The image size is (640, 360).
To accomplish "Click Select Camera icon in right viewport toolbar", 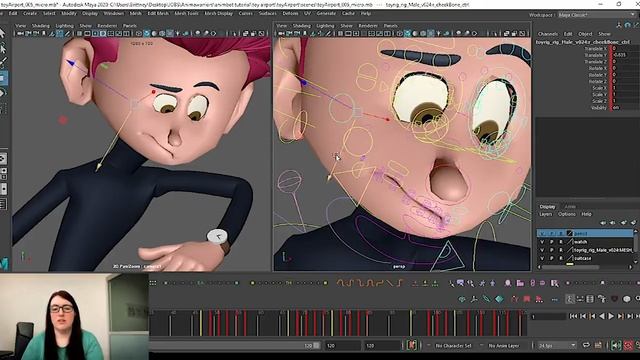I will (x=282, y=33).
